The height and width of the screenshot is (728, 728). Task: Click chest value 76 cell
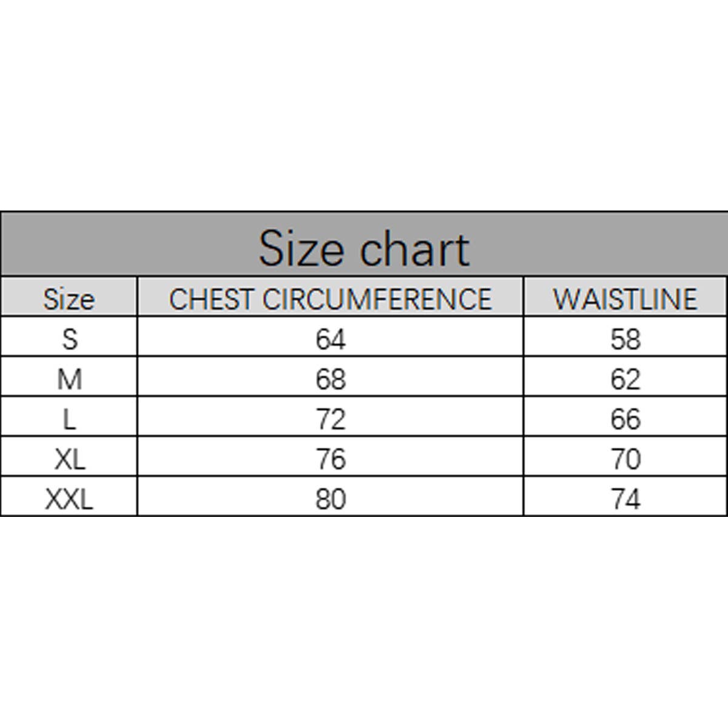[x=330, y=459]
